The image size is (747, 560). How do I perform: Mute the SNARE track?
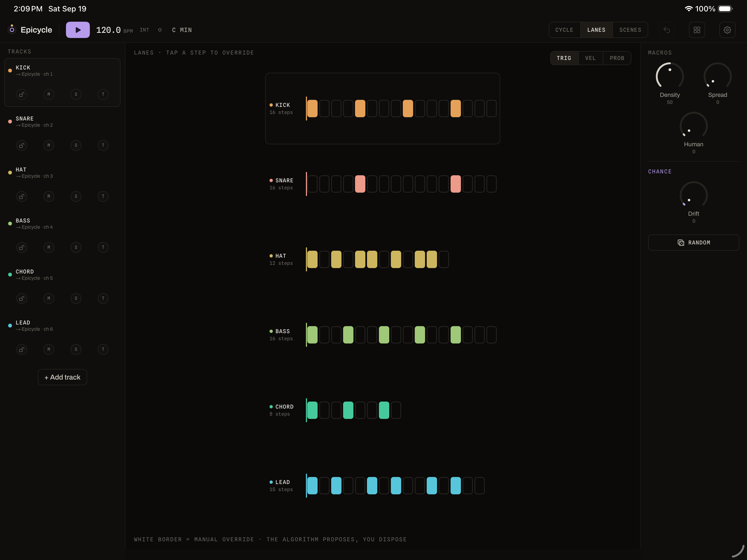[49, 145]
